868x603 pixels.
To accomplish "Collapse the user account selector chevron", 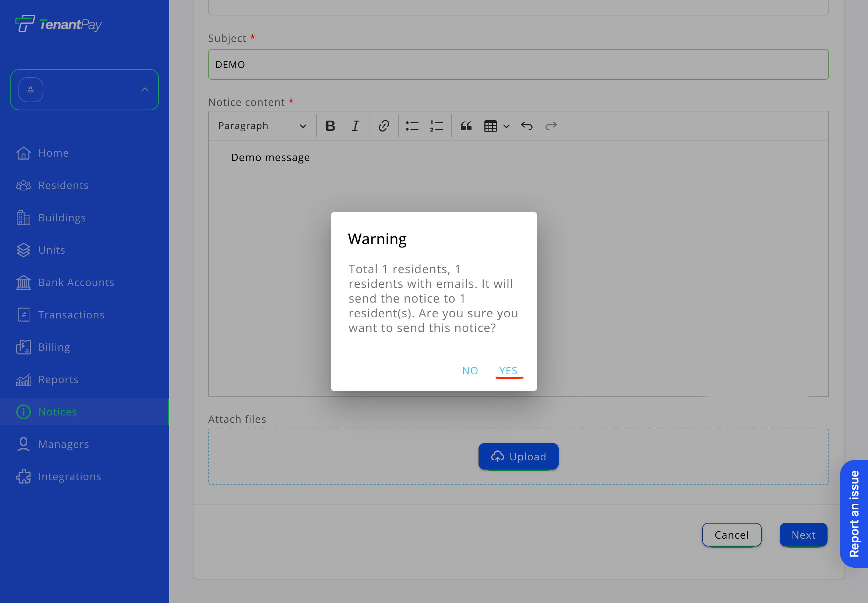I will click(x=145, y=90).
